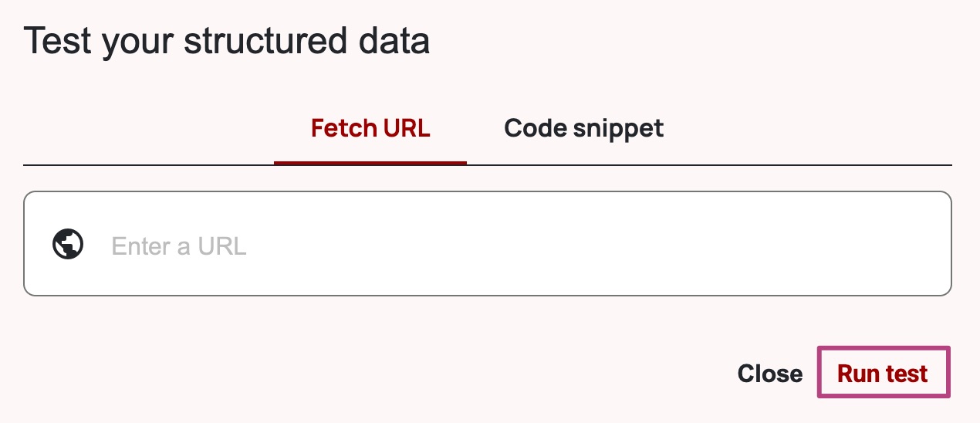
Task: Switch to the Code snippet tab
Action: pos(583,128)
